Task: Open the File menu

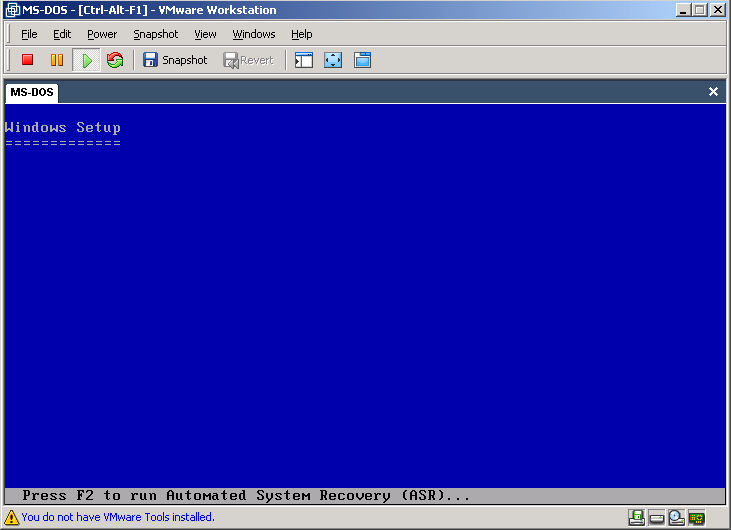Action: click(x=29, y=34)
